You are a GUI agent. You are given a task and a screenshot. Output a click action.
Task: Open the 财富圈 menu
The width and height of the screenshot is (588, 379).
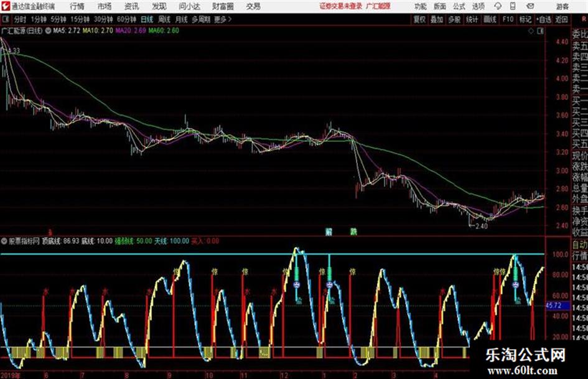pos(223,6)
